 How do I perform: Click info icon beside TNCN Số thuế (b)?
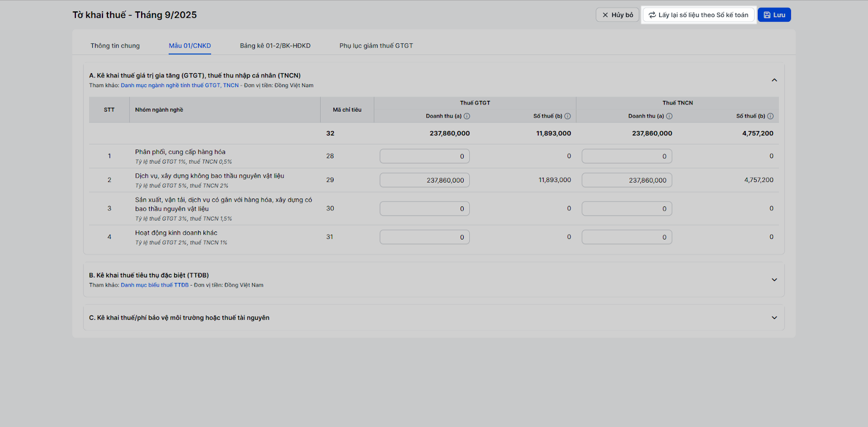[770, 116]
